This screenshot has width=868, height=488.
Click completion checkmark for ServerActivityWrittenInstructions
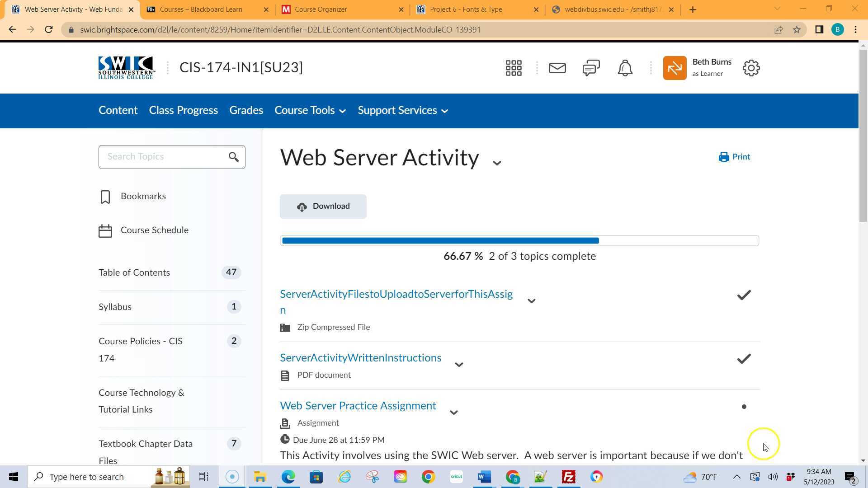coord(744,359)
